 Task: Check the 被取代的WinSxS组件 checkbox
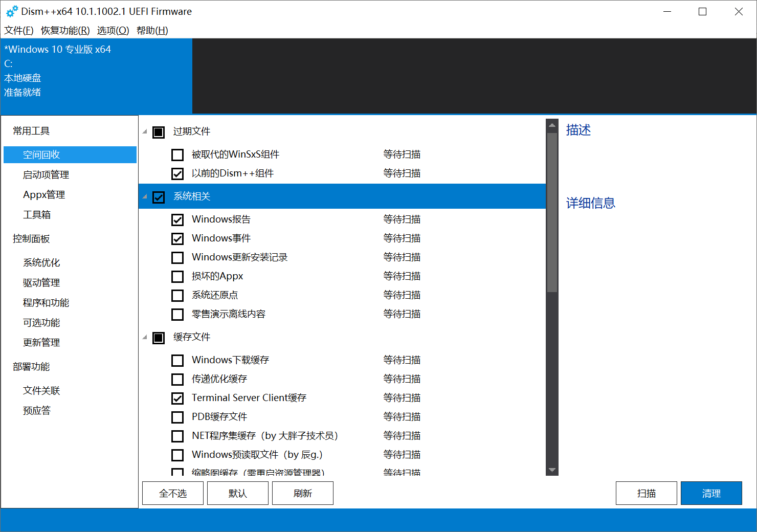pyautogui.click(x=177, y=154)
